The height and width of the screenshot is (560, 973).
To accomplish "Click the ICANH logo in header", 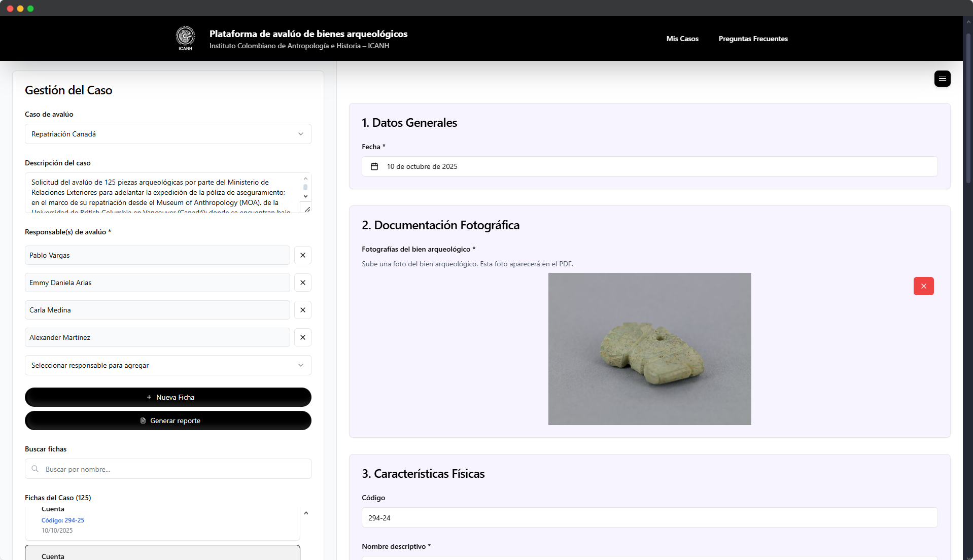I will click(x=185, y=39).
